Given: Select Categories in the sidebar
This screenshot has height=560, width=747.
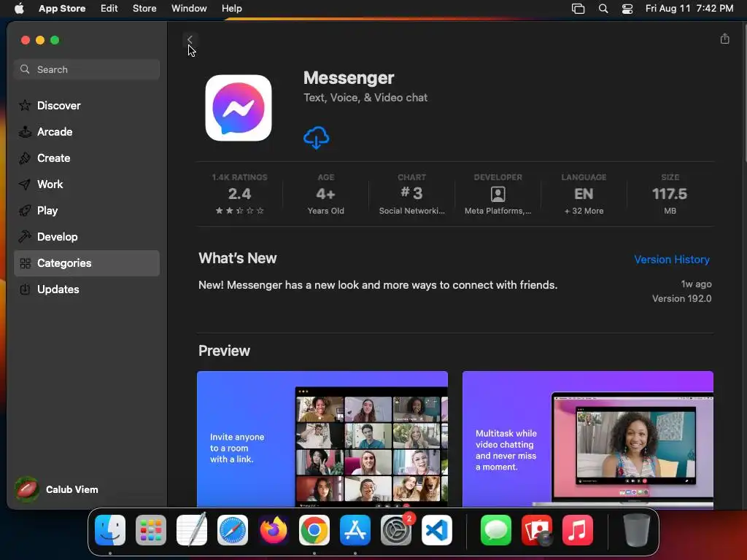Looking at the screenshot, I should [87, 262].
